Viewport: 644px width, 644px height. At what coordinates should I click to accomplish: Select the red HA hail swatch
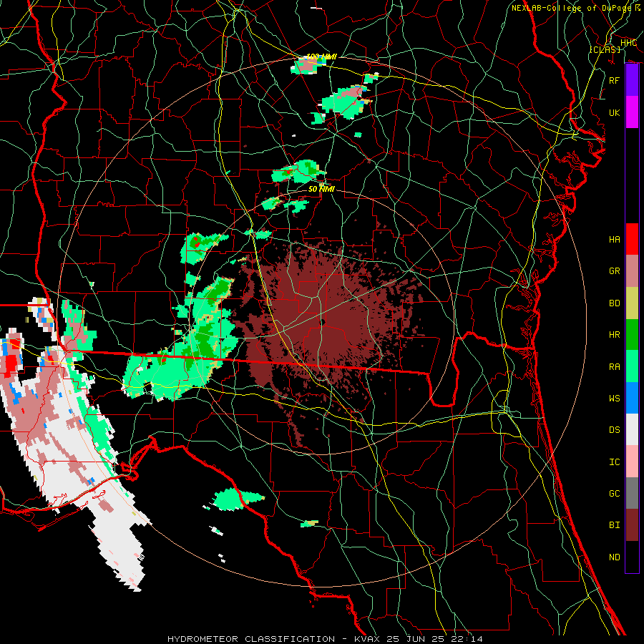[x=632, y=240]
